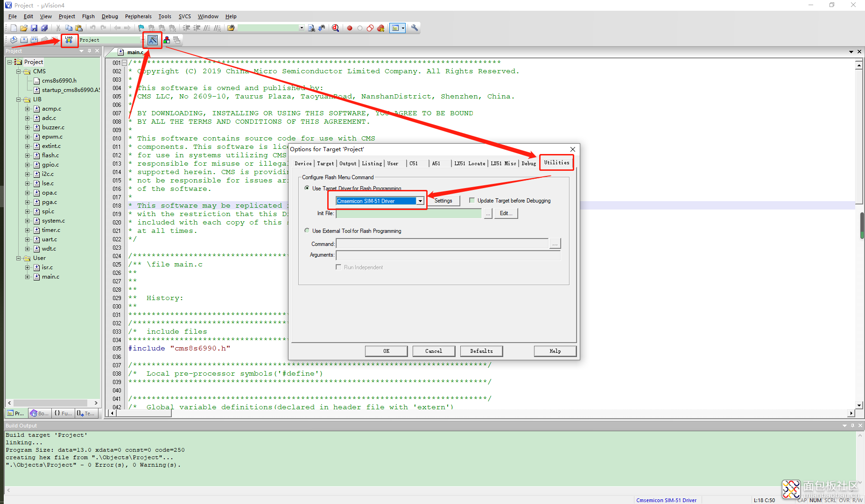Click the Paste toolbar icon
This screenshot has width=865, height=504.
(79, 28)
